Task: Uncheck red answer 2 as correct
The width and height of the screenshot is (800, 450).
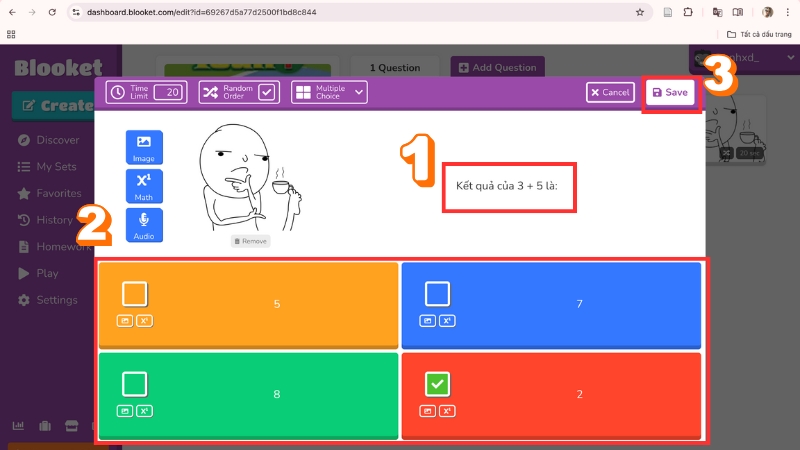Action: click(437, 384)
